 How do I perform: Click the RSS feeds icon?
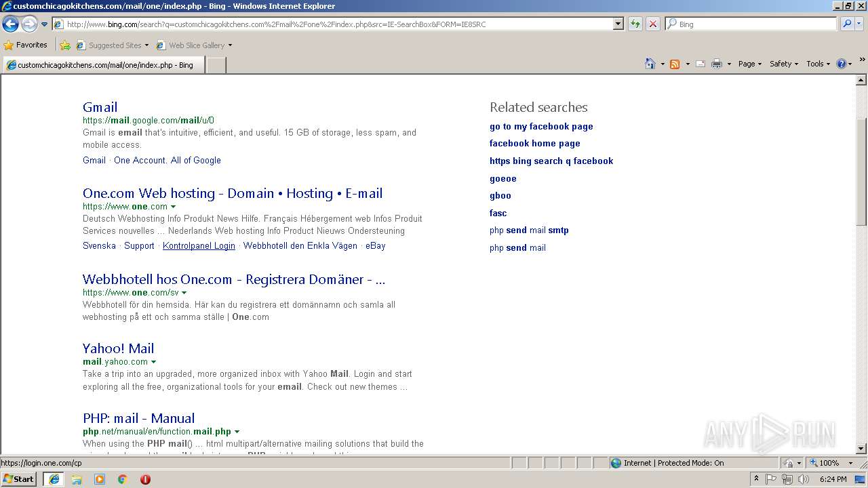point(675,64)
